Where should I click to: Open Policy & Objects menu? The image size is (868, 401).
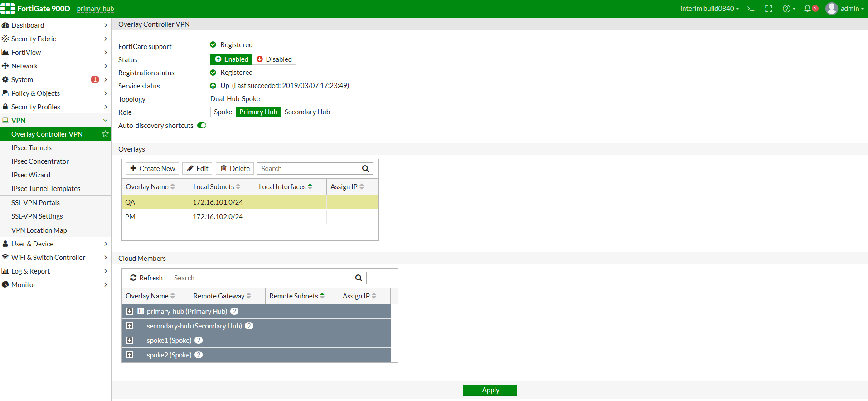click(x=55, y=93)
